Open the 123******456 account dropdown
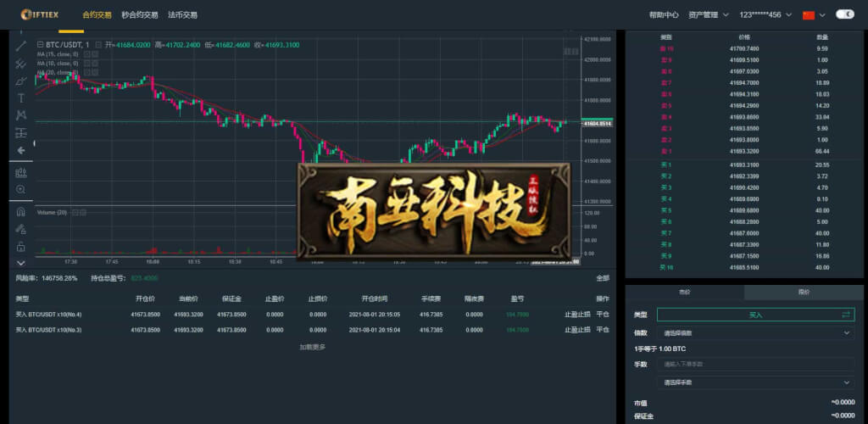 [x=765, y=15]
